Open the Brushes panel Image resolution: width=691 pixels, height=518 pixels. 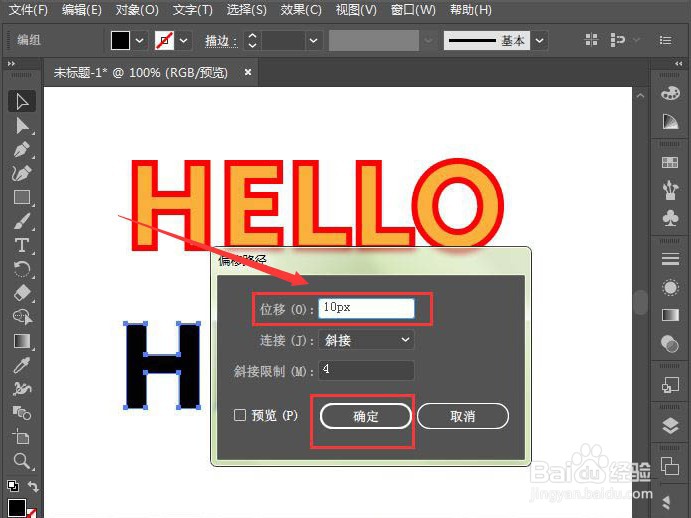(x=670, y=190)
